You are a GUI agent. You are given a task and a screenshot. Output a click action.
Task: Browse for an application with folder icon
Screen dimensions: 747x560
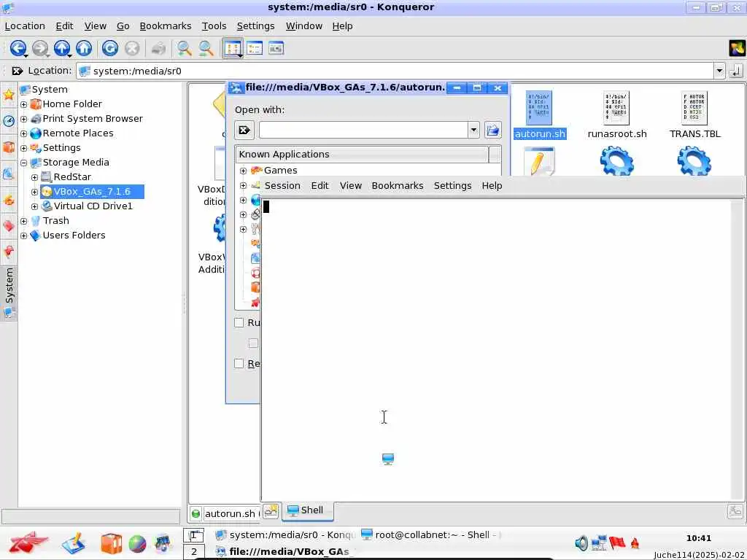tap(493, 130)
